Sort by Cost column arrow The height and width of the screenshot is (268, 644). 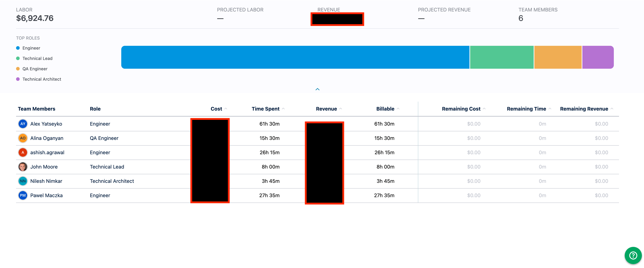[226, 109]
